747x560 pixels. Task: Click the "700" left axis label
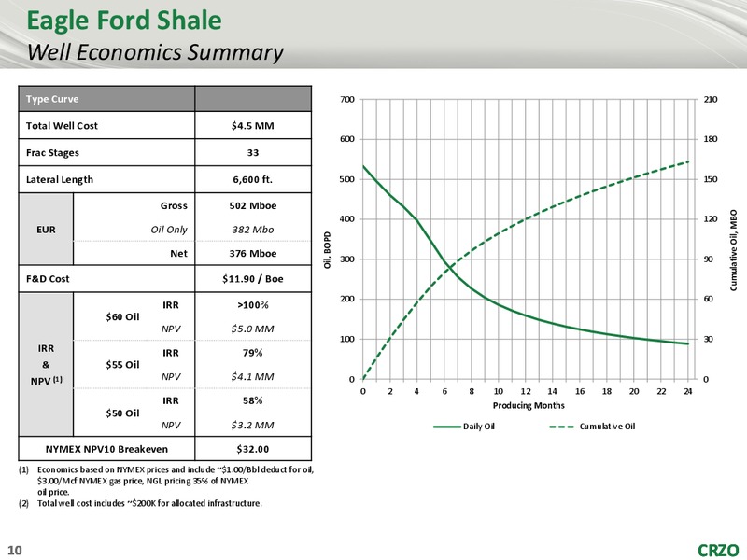[347, 100]
